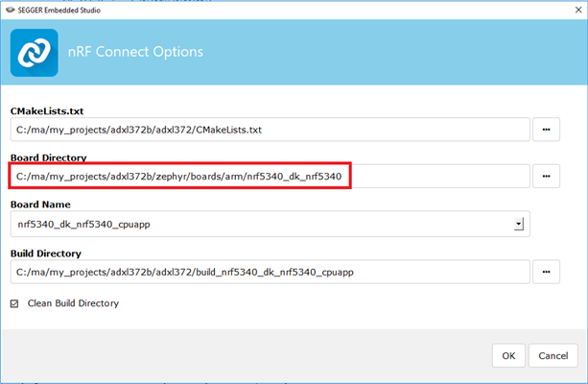Click the Build Directory label
588x384 pixels.
tap(46, 253)
